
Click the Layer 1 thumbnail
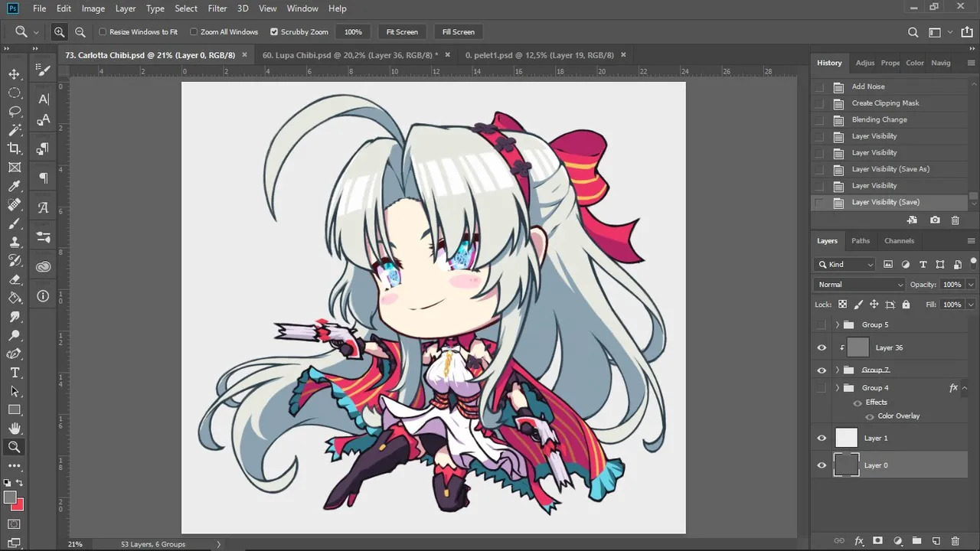pyautogui.click(x=846, y=438)
